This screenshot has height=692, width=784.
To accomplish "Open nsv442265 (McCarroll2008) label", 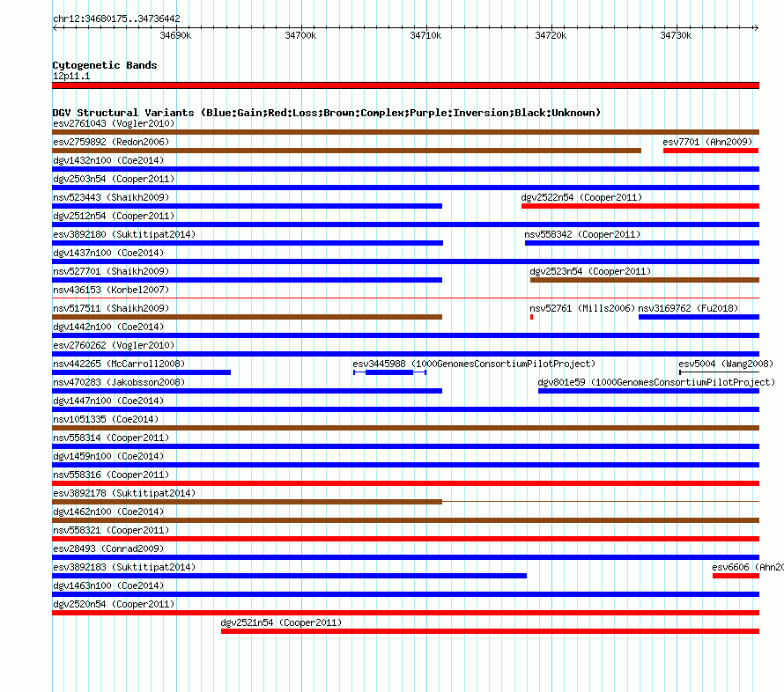I will (x=119, y=364).
